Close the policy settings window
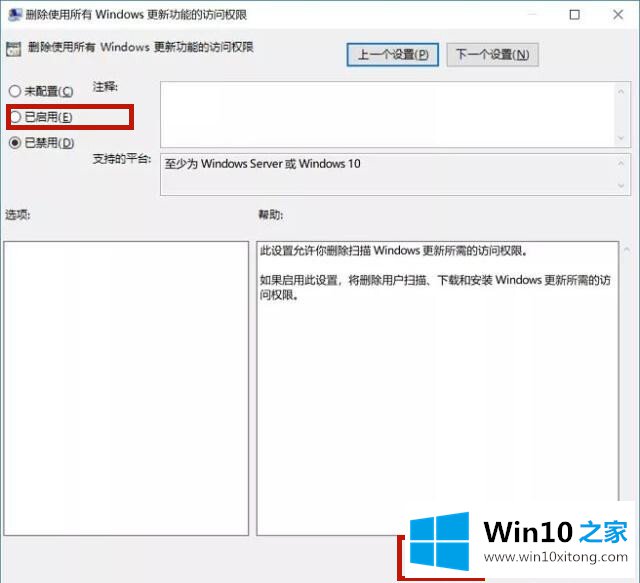The height and width of the screenshot is (583, 640). 618,15
